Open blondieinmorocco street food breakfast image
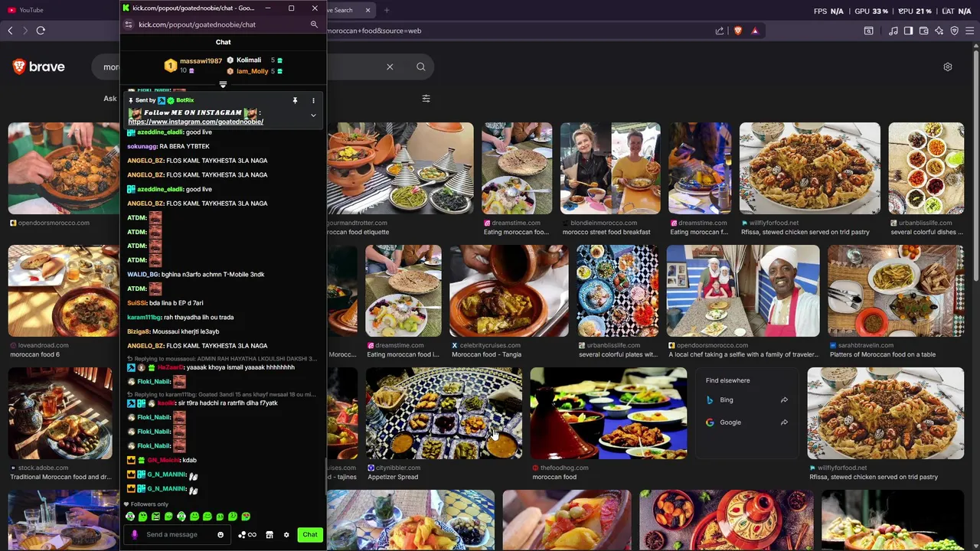The image size is (980, 551). [610, 168]
